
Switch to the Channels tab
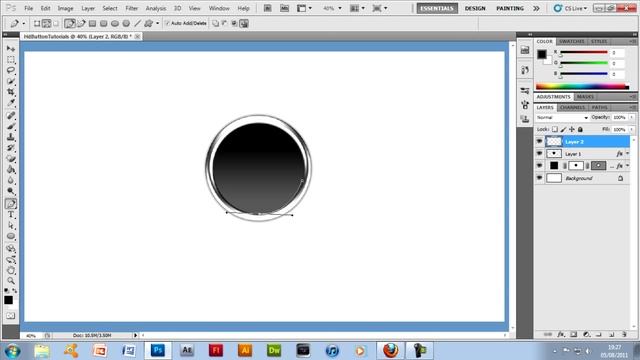573,107
